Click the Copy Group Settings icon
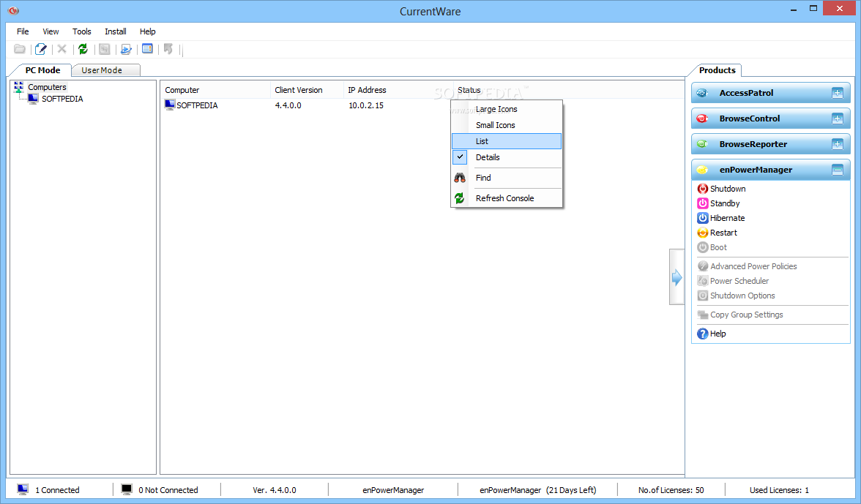This screenshot has width=861, height=504. coord(702,315)
